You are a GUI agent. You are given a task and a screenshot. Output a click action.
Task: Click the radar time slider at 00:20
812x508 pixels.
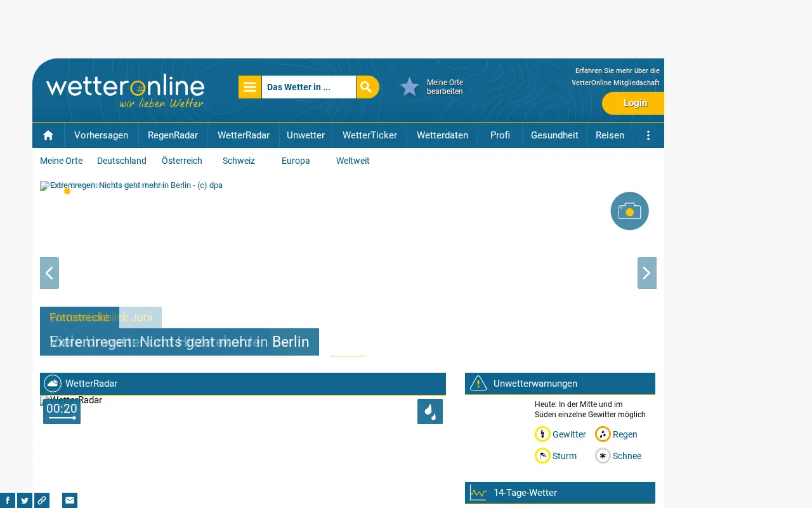click(62, 411)
